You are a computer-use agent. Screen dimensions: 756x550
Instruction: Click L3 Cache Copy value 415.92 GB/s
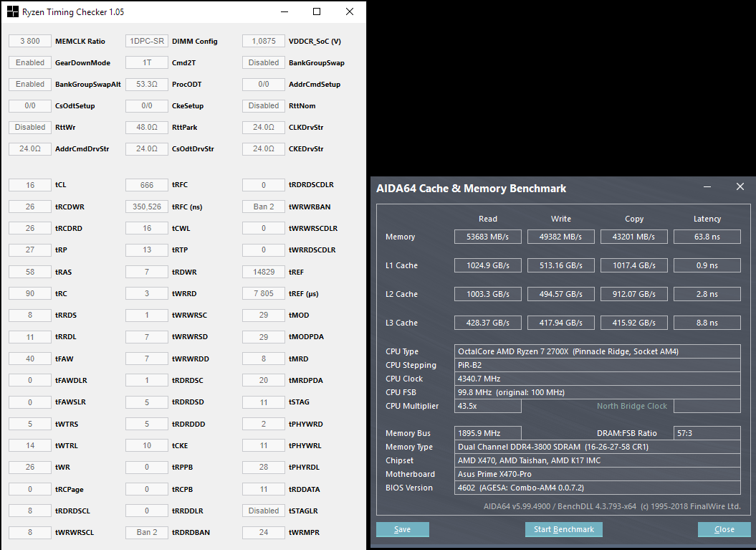tap(634, 323)
